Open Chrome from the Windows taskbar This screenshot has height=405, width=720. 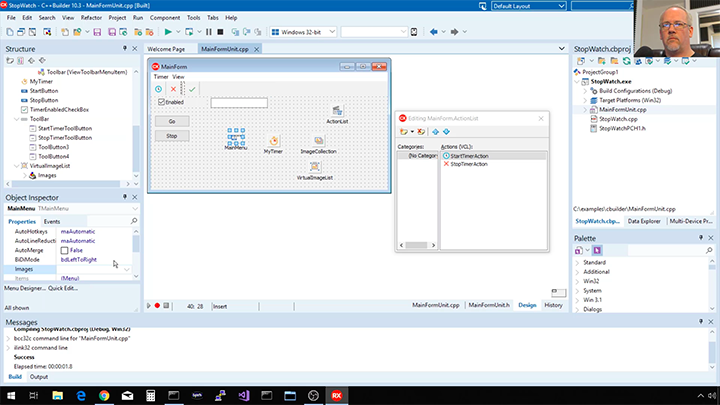[104, 395]
